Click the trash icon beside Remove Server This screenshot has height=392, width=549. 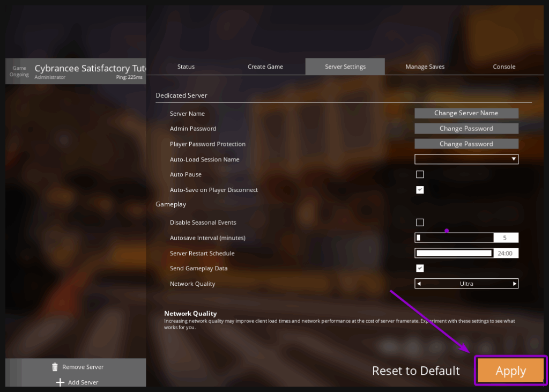(x=55, y=367)
